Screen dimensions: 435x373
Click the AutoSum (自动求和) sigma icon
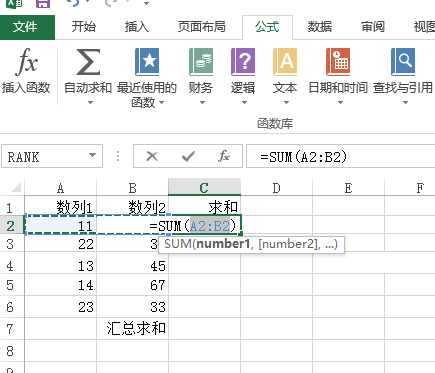click(x=88, y=62)
